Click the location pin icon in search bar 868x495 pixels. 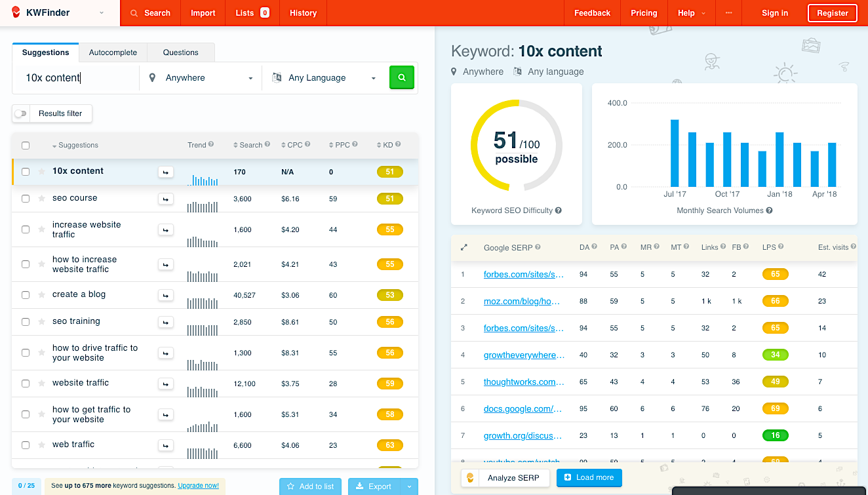pyautogui.click(x=152, y=77)
